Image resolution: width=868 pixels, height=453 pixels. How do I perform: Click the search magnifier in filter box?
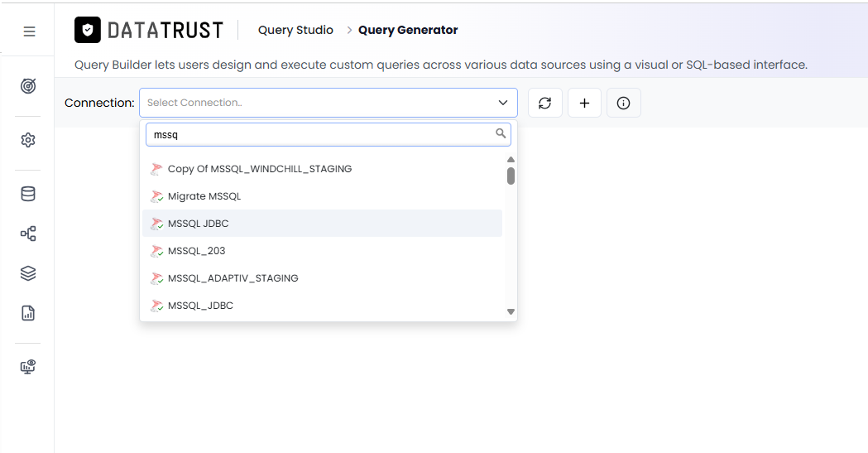click(x=501, y=133)
